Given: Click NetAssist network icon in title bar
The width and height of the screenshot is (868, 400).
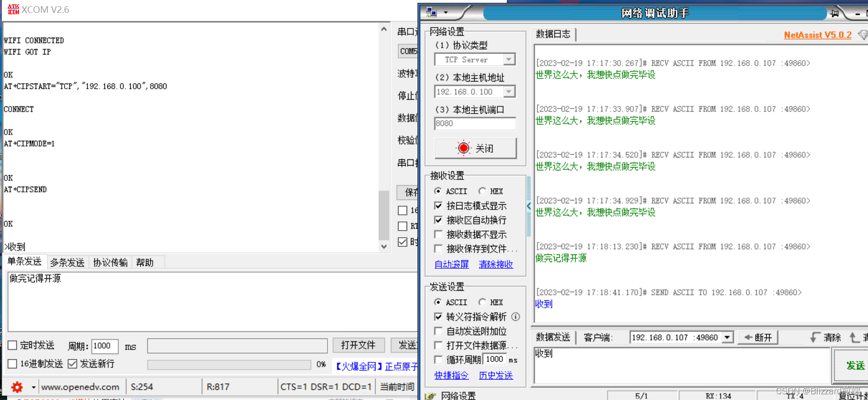Looking at the screenshot, I should 431,12.
